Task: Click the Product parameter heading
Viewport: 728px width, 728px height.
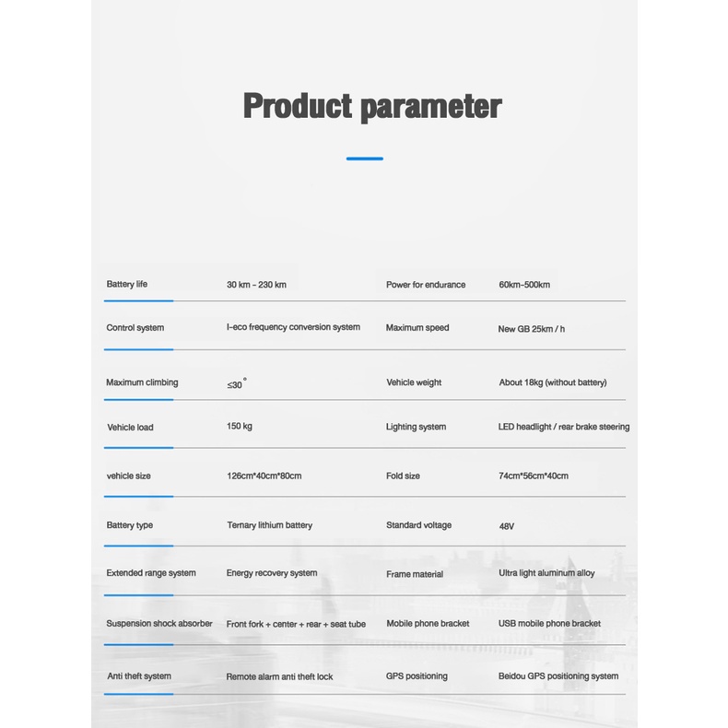Action: point(371,106)
